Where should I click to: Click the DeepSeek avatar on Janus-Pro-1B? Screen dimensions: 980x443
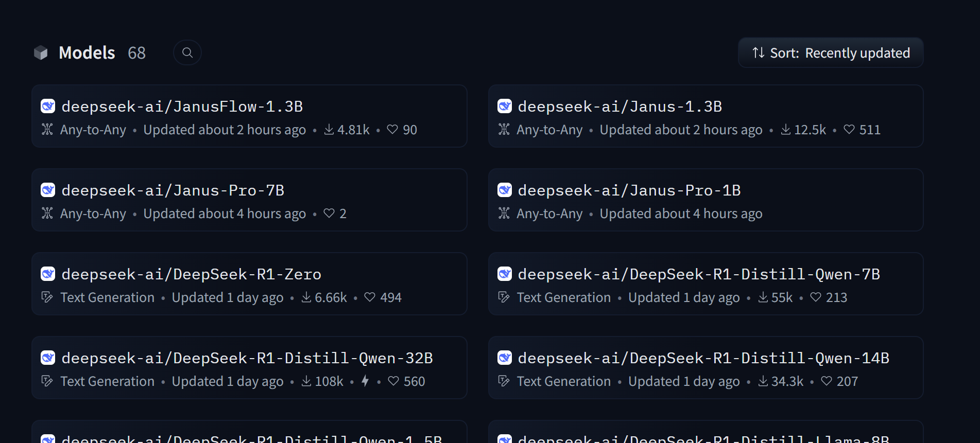(505, 190)
